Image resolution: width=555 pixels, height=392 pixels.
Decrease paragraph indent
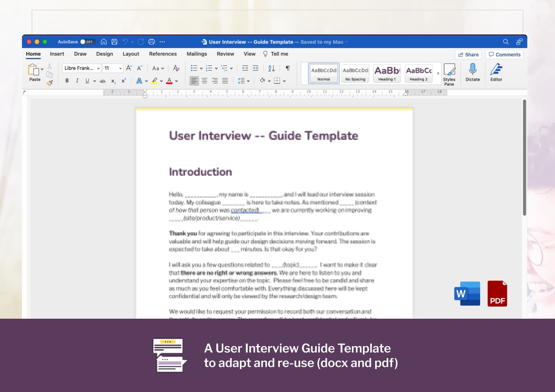(245, 68)
